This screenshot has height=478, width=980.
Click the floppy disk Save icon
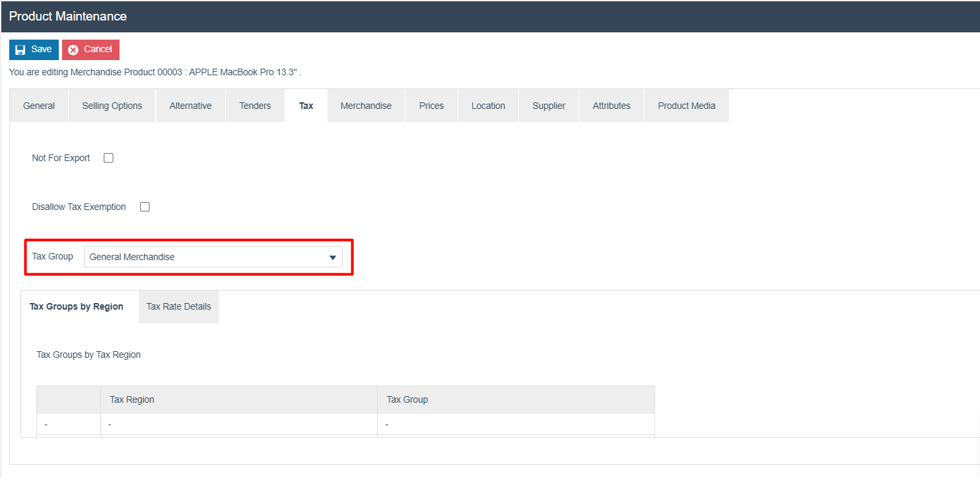coord(20,50)
